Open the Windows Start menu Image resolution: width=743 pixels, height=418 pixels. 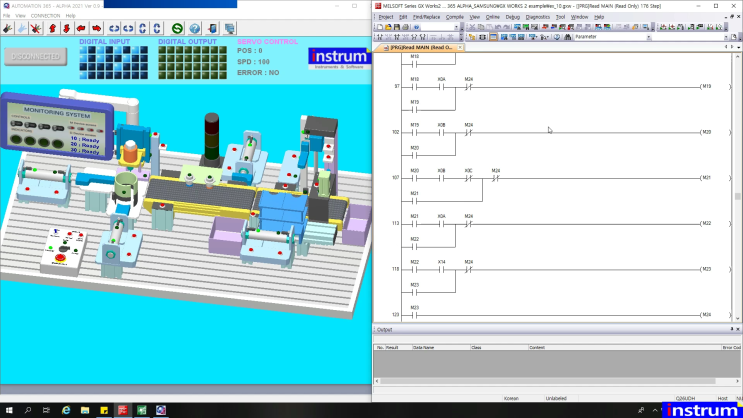[9, 410]
